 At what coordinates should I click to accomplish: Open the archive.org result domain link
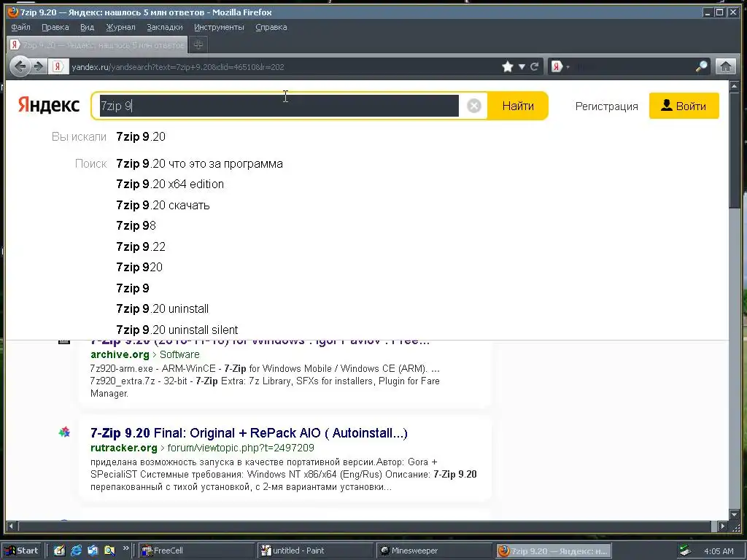tap(120, 355)
